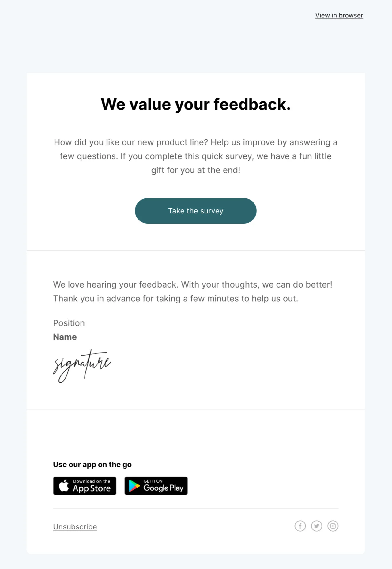Open the Facebook social icon
This screenshot has height=569, width=392.
pos(300,526)
